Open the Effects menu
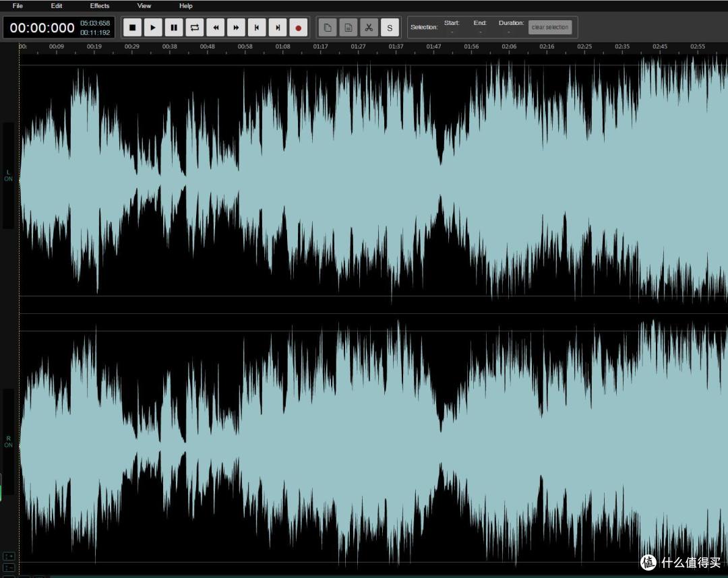Screen dimensions: 728x578 coord(99,5)
